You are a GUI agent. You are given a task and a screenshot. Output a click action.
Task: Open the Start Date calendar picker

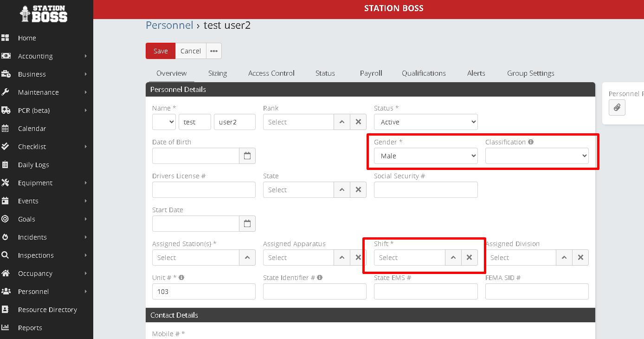tap(247, 224)
